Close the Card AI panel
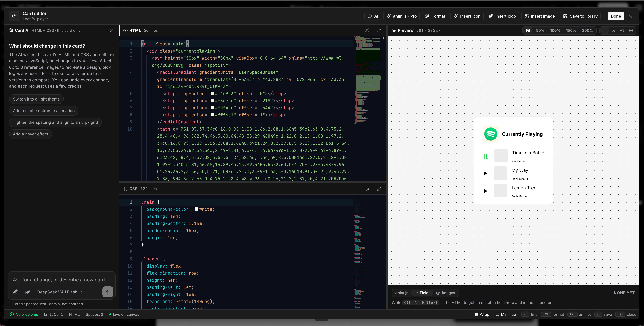 coord(112,30)
